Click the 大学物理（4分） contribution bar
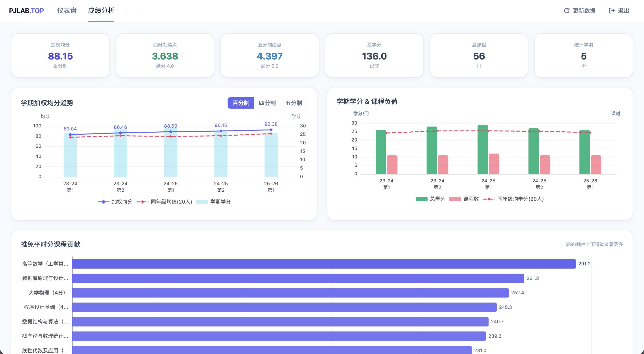 [x=290, y=293]
